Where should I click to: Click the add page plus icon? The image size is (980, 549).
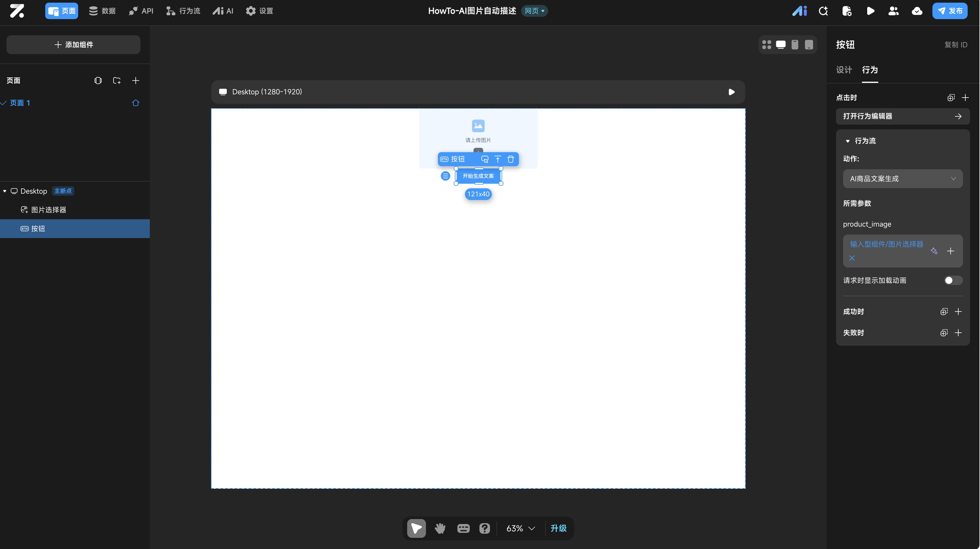(x=135, y=80)
